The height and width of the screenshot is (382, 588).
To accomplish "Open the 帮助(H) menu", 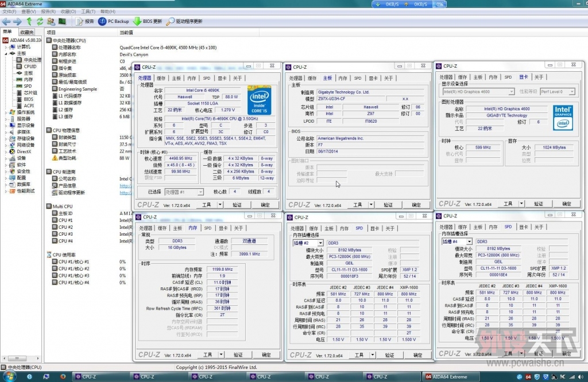I will pyautogui.click(x=107, y=11).
